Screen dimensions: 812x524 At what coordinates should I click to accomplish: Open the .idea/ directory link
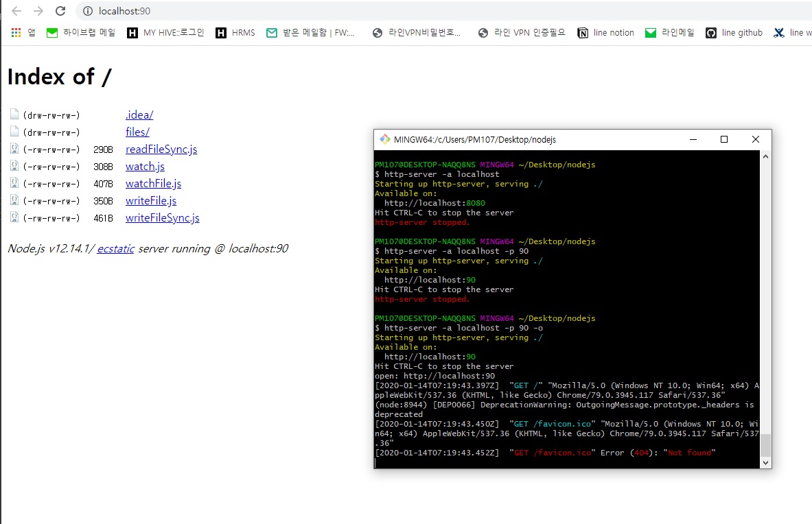(139, 115)
